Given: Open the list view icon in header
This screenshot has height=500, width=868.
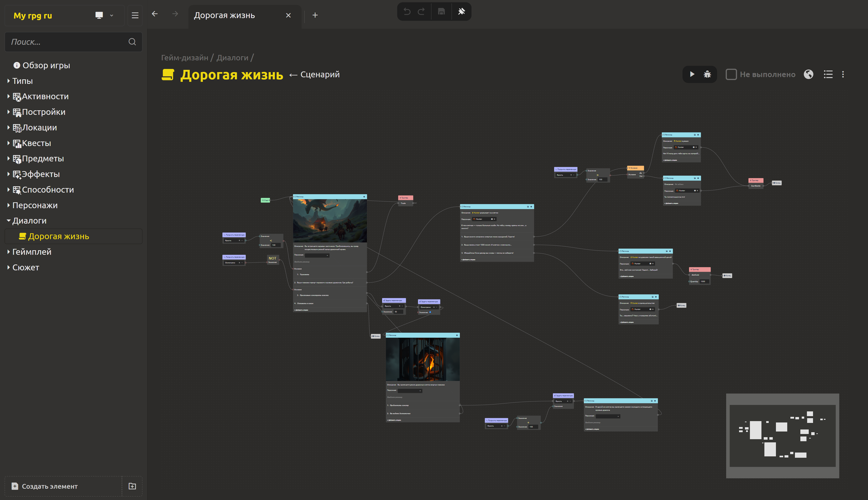Looking at the screenshot, I should 828,75.
